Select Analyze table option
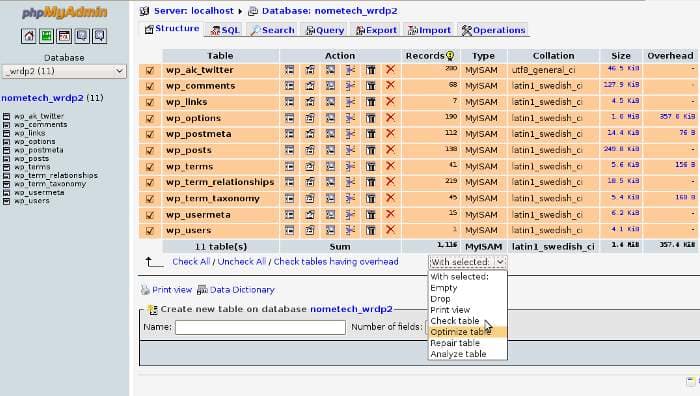Viewport: 700px width, 396px height. pyautogui.click(x=467, y=354)
